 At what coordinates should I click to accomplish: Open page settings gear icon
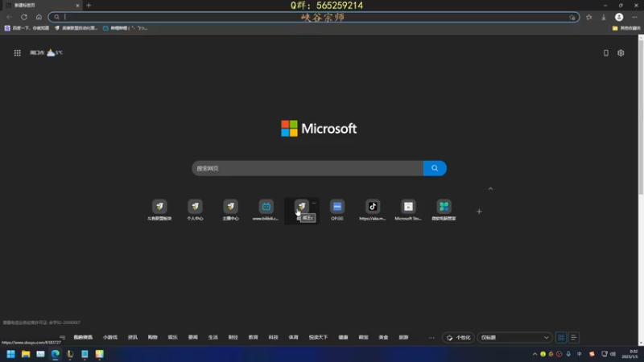(x=621, y=53)
